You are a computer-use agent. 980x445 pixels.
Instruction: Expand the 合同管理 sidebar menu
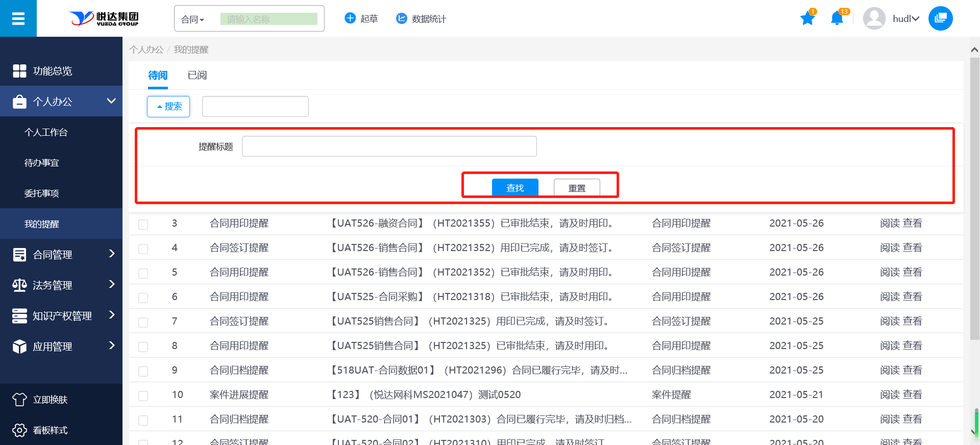click(61, 254)
